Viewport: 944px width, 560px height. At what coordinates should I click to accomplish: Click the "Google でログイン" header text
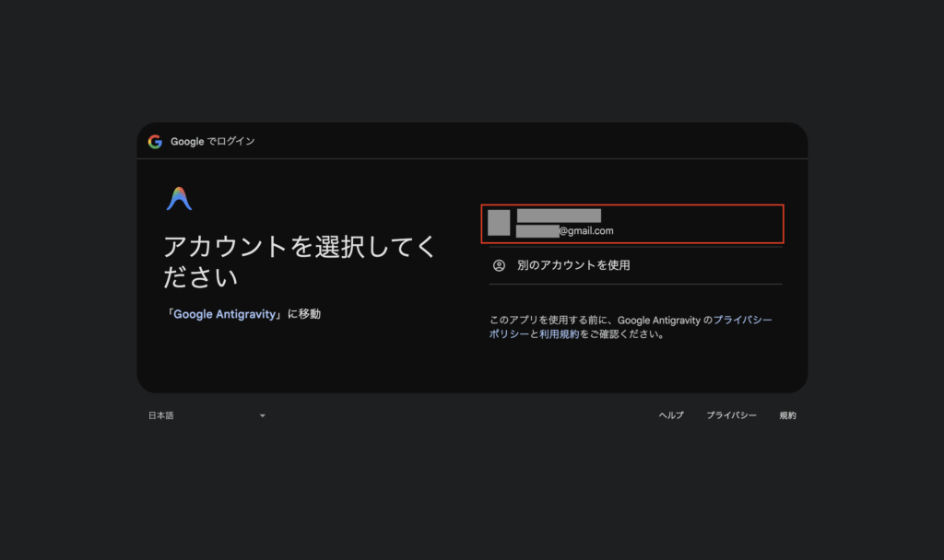[x=213, y=142]
